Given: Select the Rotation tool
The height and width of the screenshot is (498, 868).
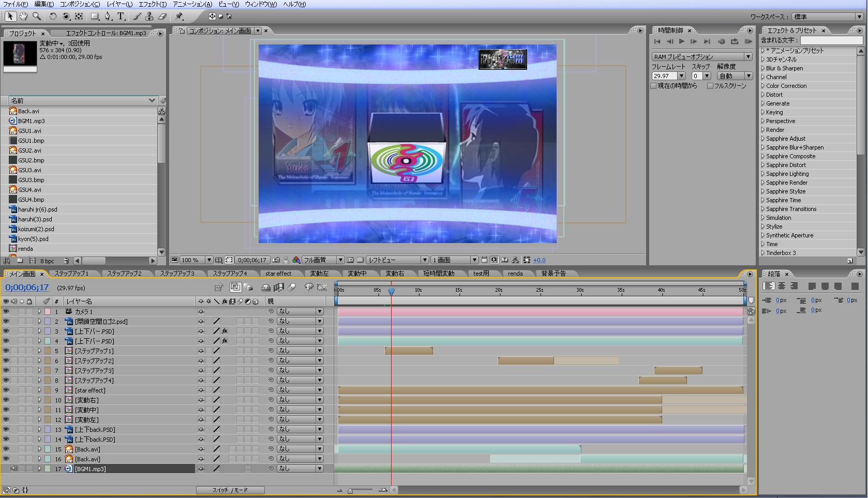Looking at the screenshot, I should point(53,17).
